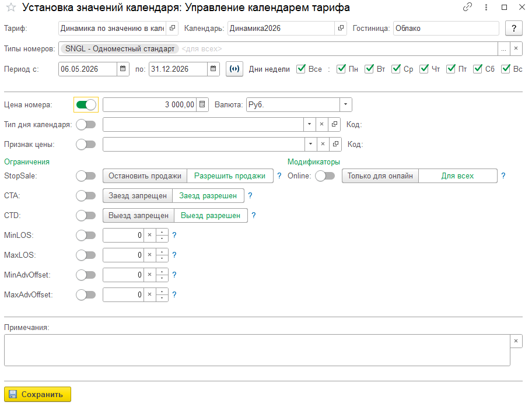The image size is (532, 407).
Task: Open help with the question mark button
Action: pyautogui.click(x=514, y=28)
